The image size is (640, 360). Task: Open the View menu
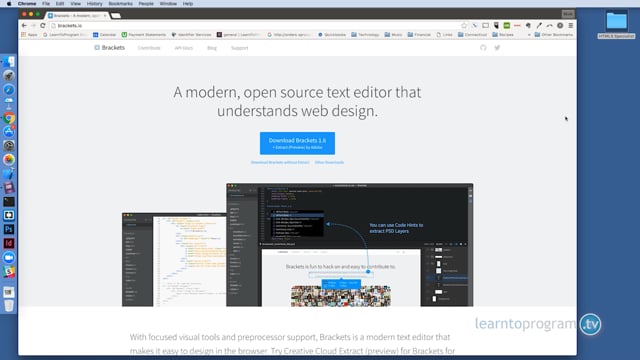point(76,4)
